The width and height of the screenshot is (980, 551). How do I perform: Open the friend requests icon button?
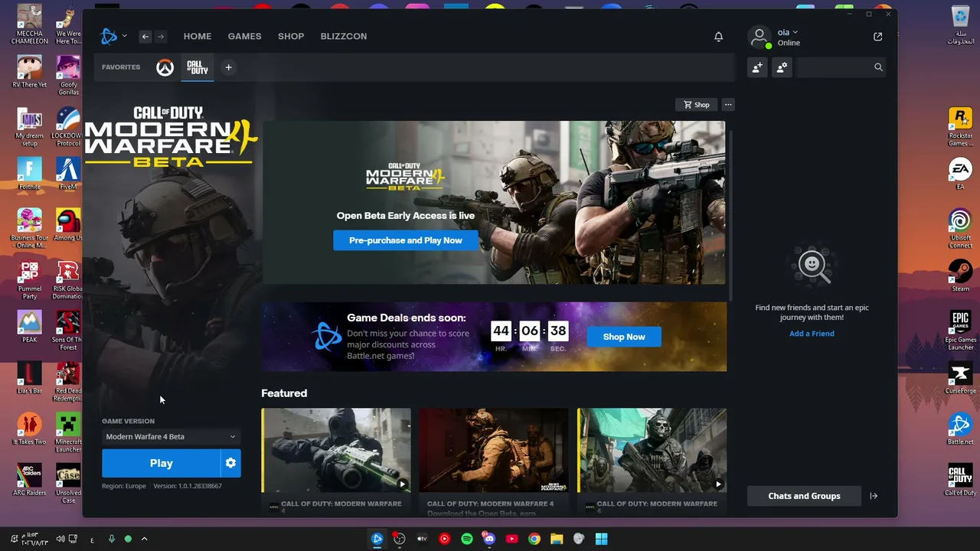[782, 67]
